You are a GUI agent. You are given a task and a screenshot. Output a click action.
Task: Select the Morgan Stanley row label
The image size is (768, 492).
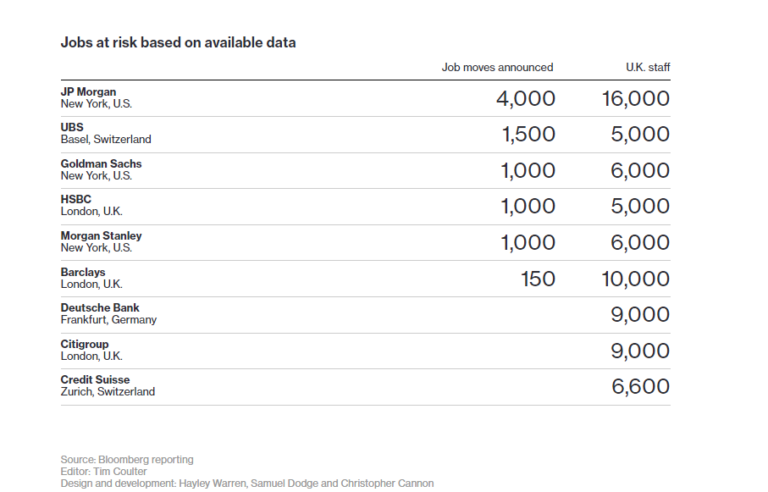click(x=101, y=236)
